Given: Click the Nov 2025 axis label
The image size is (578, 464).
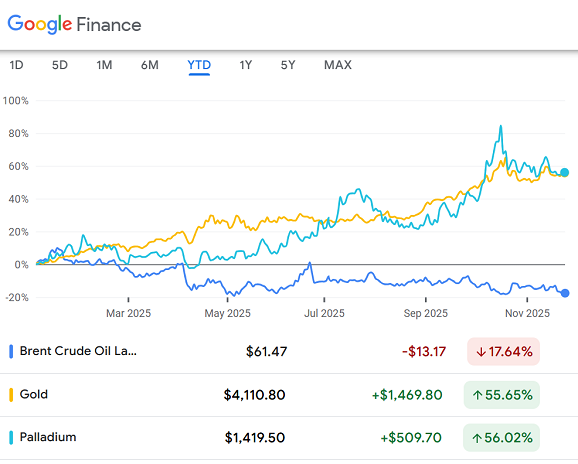Looking at the screenshot, I should pos(527,313).
